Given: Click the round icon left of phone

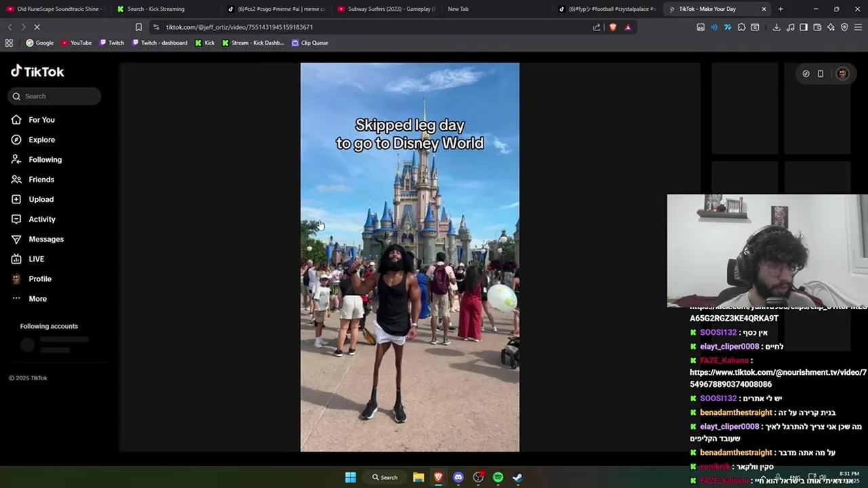Looking at the screenshot, I should [x=806, y=74].
